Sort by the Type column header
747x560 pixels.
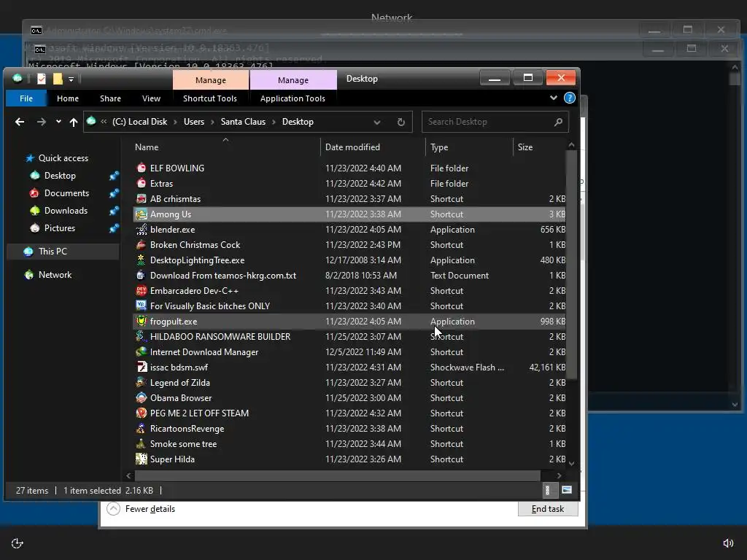coord(469,147)
